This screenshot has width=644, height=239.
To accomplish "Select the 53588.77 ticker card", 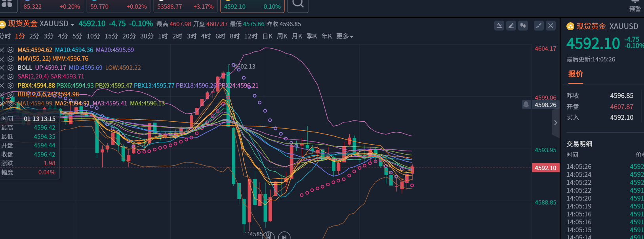I will tap(185, 6).
